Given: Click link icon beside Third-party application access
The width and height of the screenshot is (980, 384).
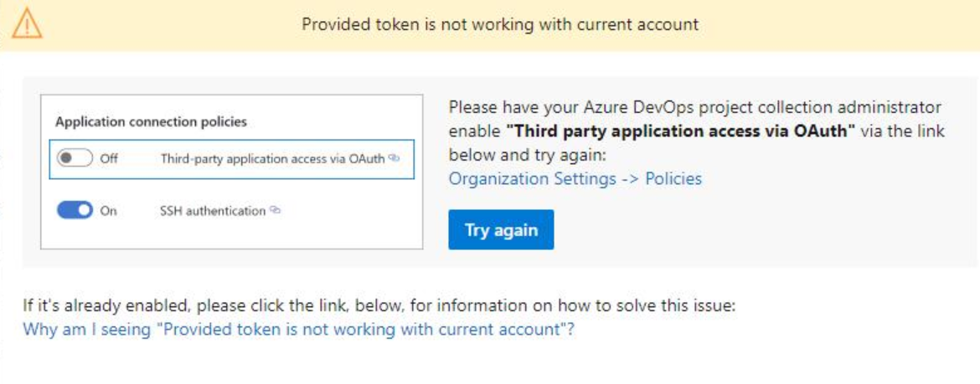Looking at the screenshot, I should pos(394,159).
